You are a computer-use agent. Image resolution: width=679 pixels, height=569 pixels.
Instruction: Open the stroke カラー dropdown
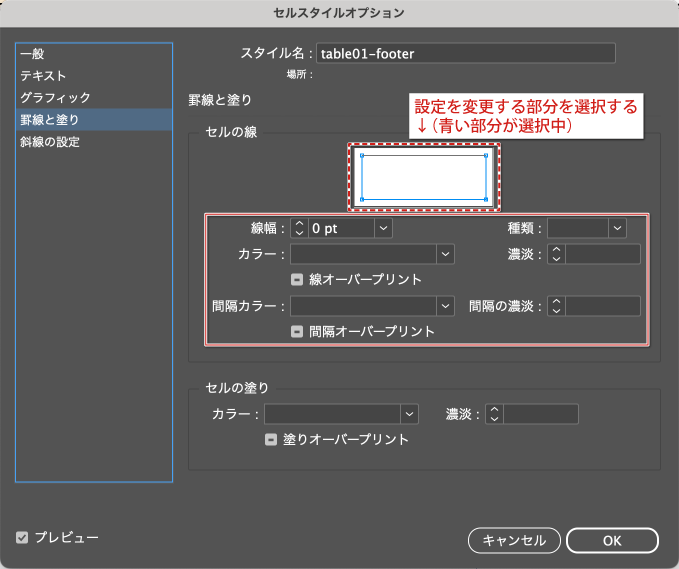(x=445, y=254)
